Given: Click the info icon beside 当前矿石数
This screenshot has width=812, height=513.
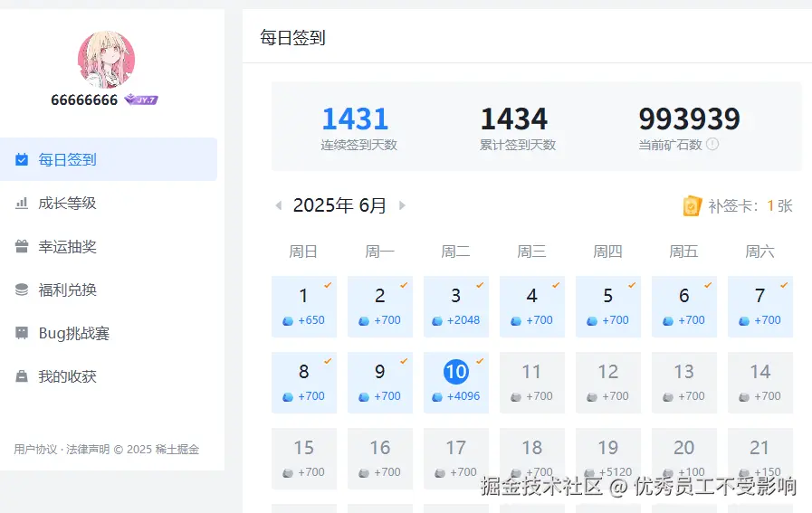Looking at the screenshot, I should click(x=712, y=144).
